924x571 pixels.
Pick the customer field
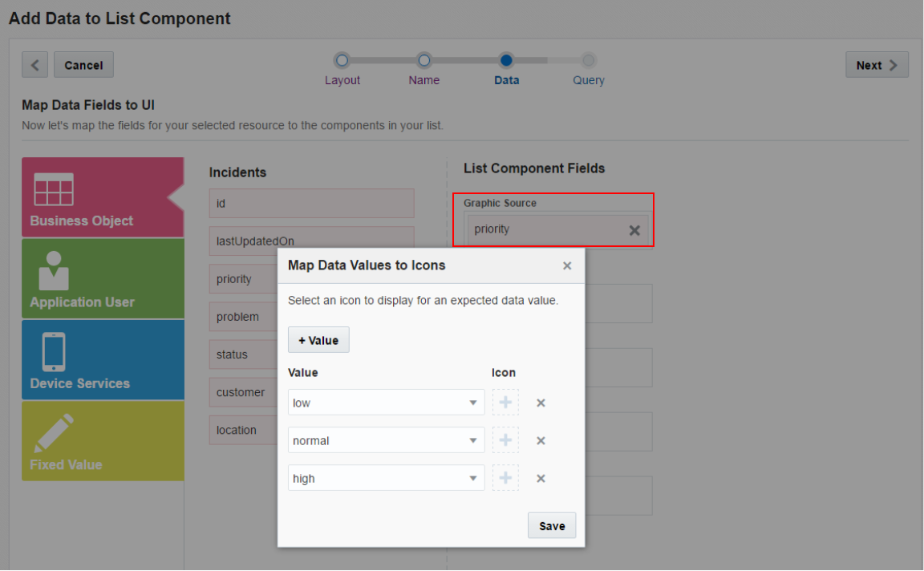click(x=243, y=392)
